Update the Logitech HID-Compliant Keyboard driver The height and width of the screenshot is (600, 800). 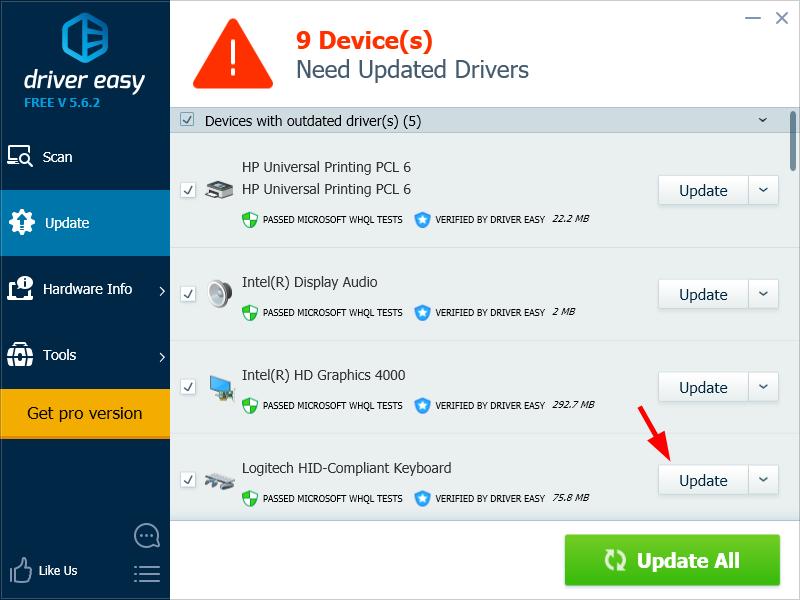coord(703,480)
